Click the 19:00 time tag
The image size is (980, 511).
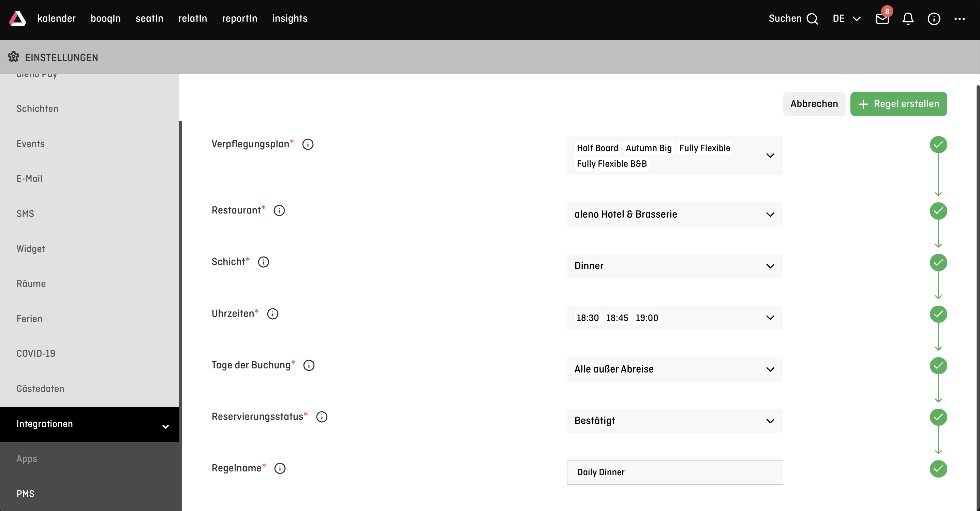click(647, 318)
